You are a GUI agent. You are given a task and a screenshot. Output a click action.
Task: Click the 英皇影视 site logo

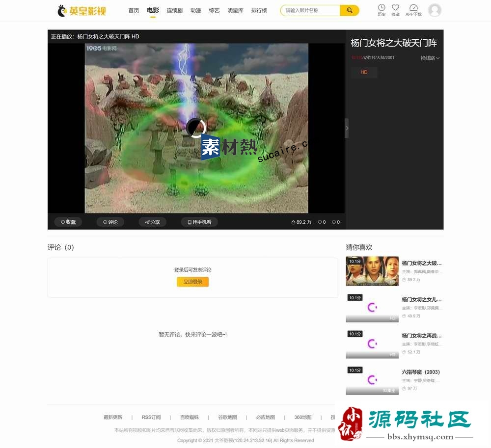click(82, 11)
